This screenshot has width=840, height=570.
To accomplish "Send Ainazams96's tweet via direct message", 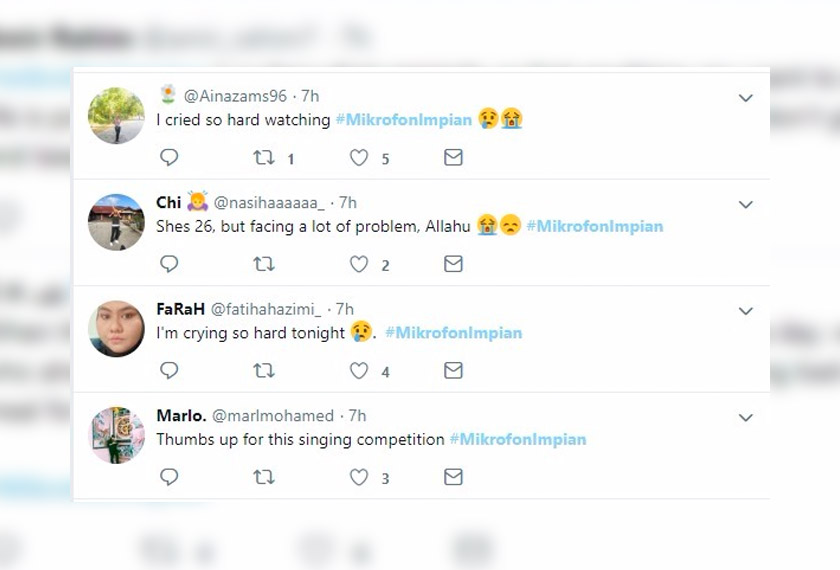I will point(453,158).
